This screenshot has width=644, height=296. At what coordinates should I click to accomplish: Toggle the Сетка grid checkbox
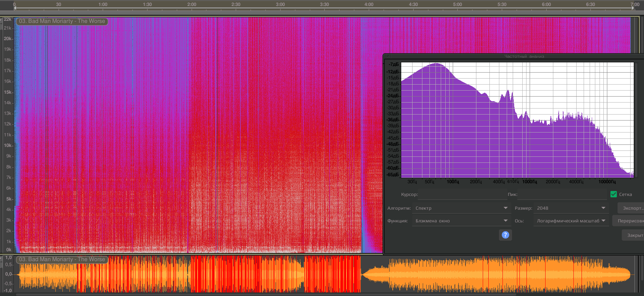pyautogui.click(x=614, y=194)
